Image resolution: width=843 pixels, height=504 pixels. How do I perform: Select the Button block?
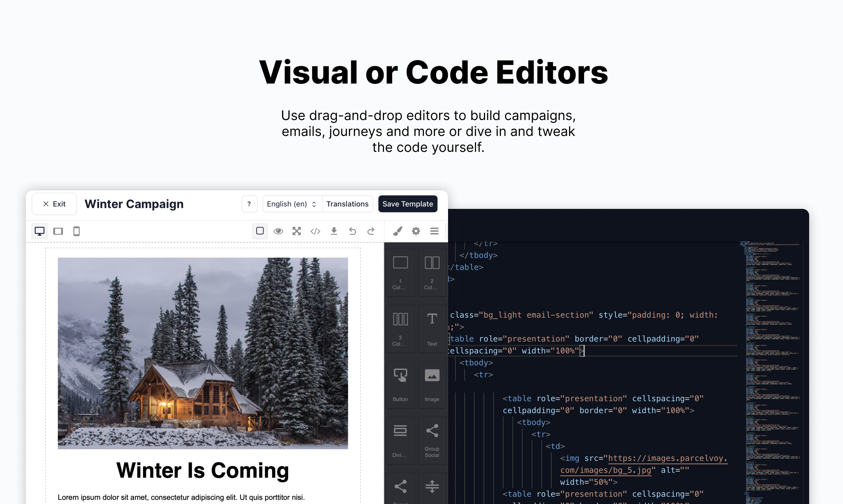click(x=400, y=384)
